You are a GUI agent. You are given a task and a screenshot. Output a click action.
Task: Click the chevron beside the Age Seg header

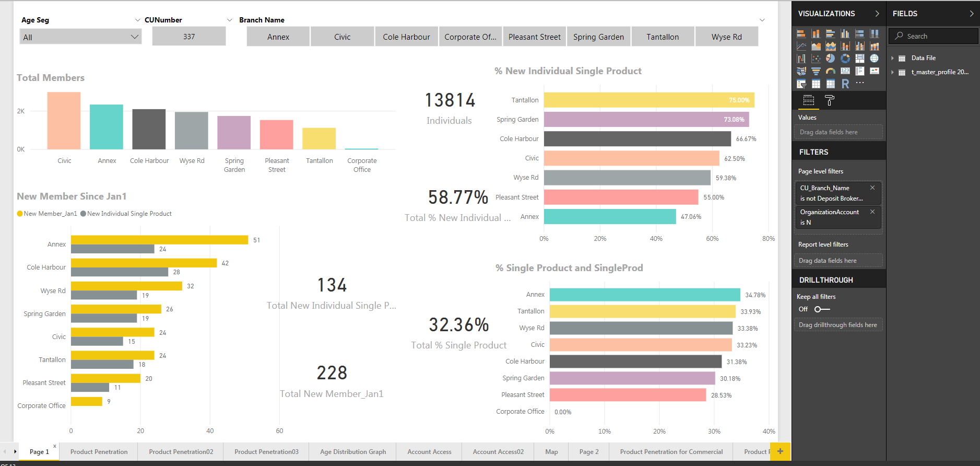tap(138, 20)
